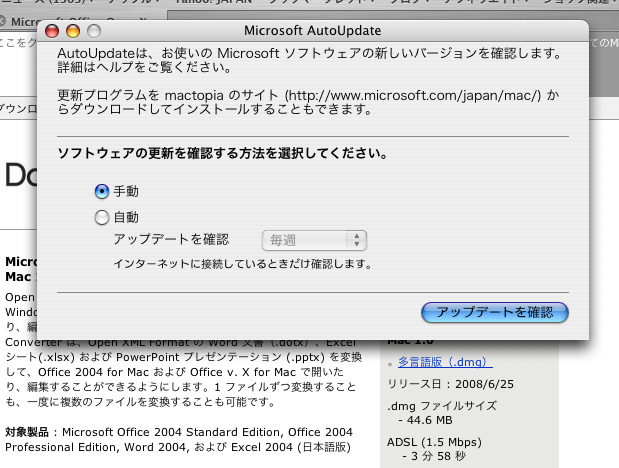Click the browser tab close icon beside Micr
The width and height of the screenshot is (619, 468).
coord(2,21)
